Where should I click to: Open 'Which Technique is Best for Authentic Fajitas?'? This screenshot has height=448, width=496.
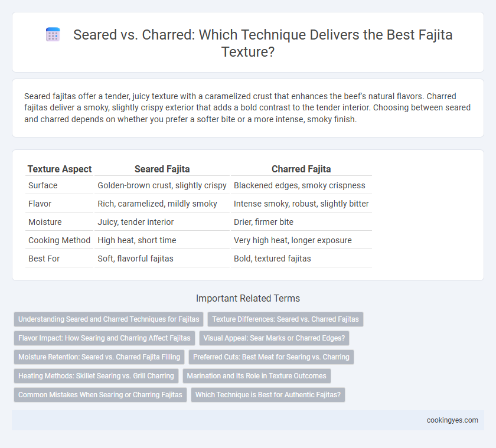[268, 395]
